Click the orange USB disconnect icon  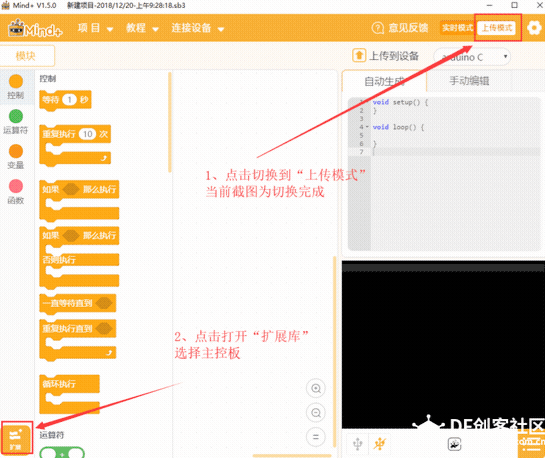(x=380, y=444)
